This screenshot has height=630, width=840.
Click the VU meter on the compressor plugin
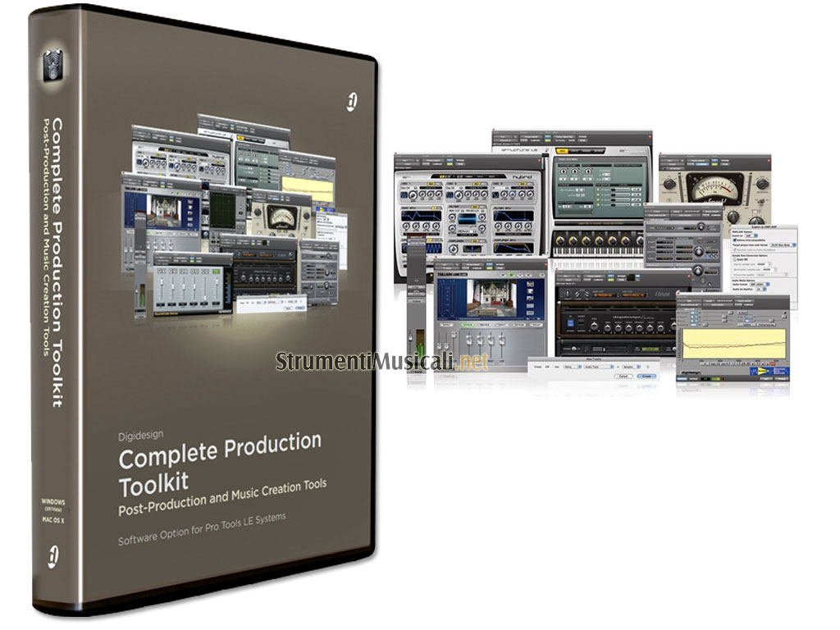(x=715, y=185)
